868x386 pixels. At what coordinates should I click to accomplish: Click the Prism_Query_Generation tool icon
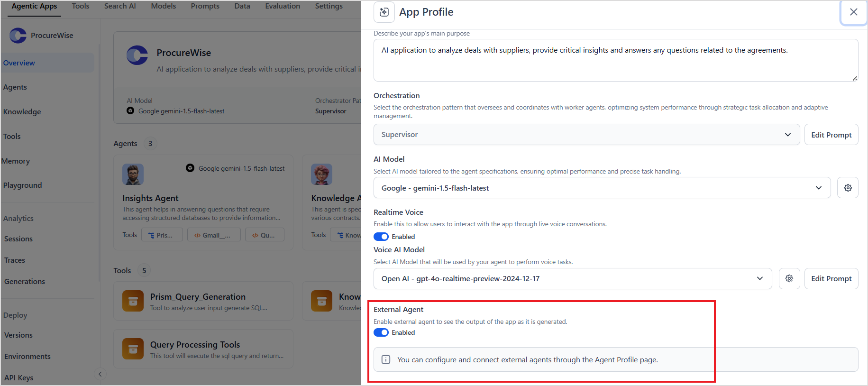(x=133, y=301)
